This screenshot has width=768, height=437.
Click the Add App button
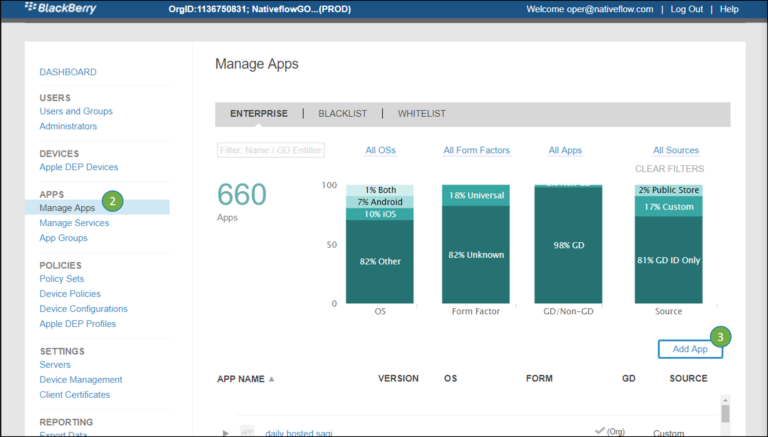pos(690,349)
